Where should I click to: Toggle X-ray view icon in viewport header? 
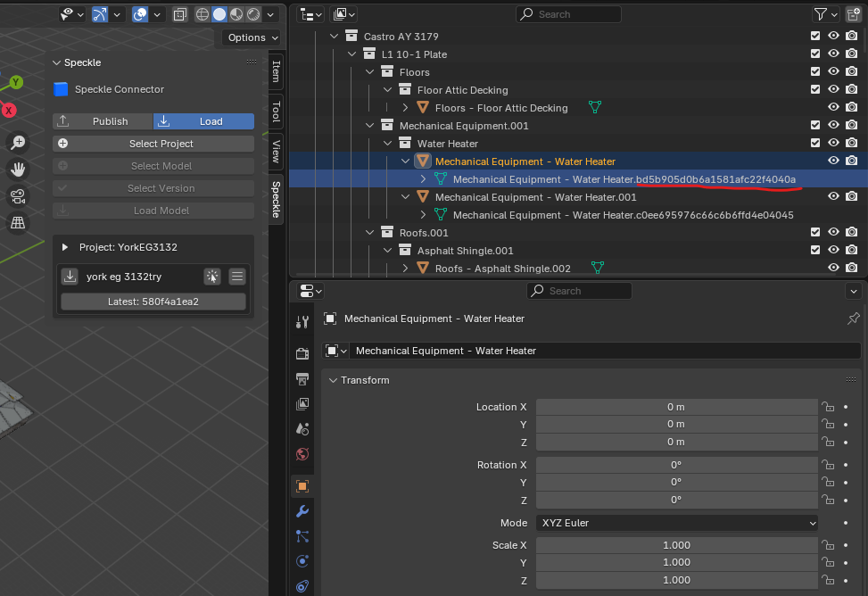(180, 14)
